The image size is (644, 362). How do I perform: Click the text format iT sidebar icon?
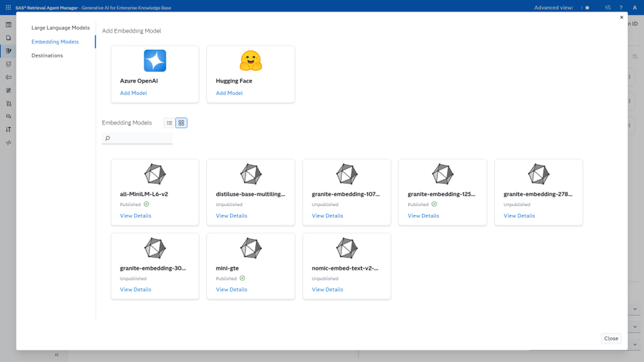8,129
